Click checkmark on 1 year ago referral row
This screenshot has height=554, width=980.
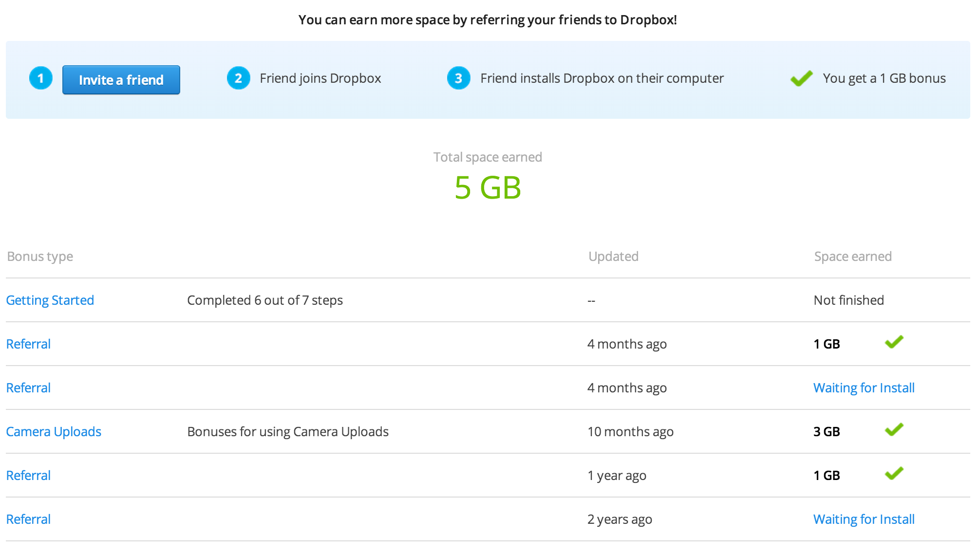click(894, 474)
